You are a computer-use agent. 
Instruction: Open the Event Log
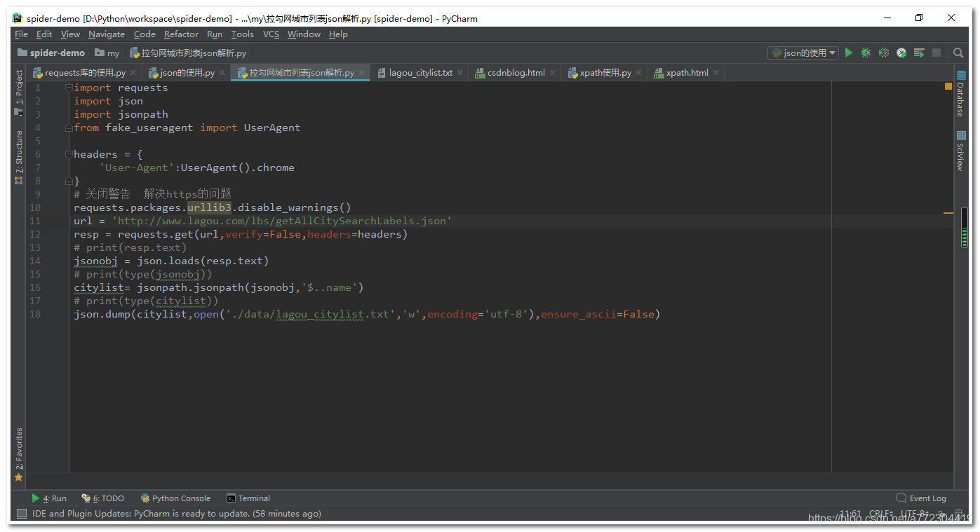pyautogui.click(x=926, y=498)
